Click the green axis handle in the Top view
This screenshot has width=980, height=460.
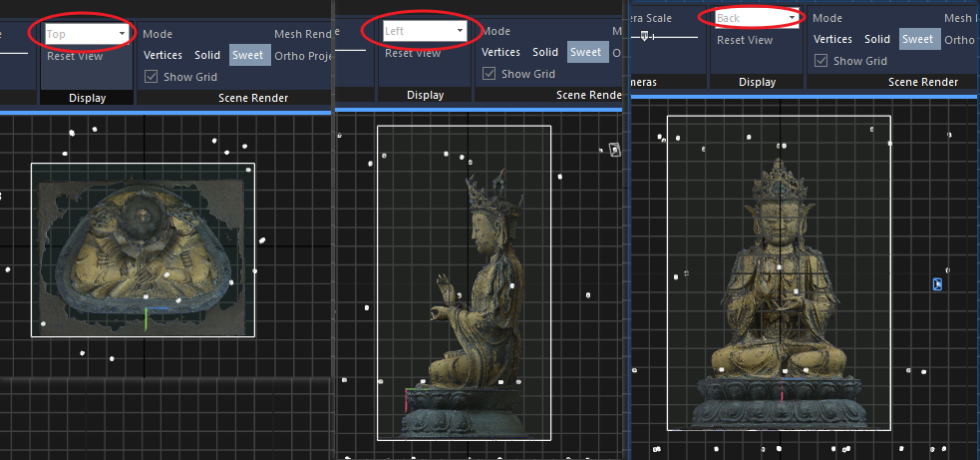pyautogui.click(x=146, y=318)
